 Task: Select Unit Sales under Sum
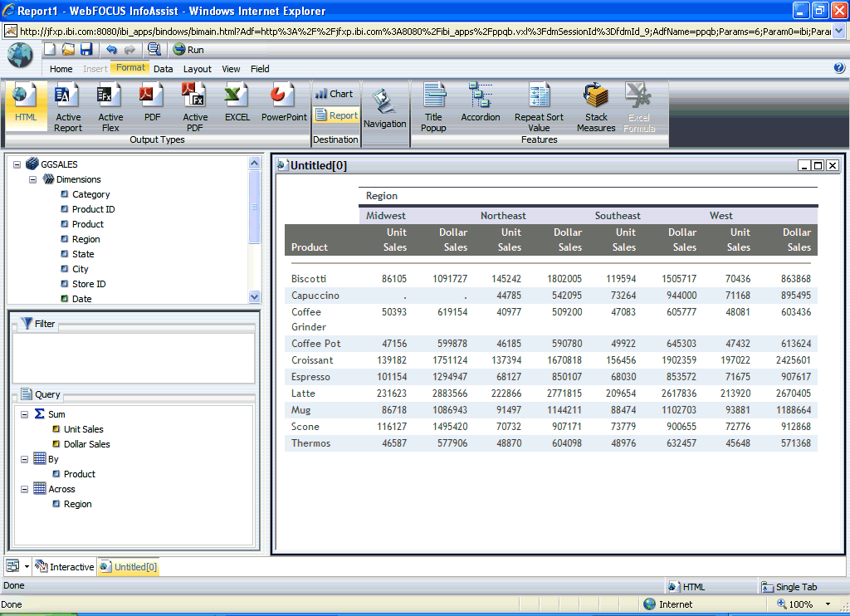(83, 429)
